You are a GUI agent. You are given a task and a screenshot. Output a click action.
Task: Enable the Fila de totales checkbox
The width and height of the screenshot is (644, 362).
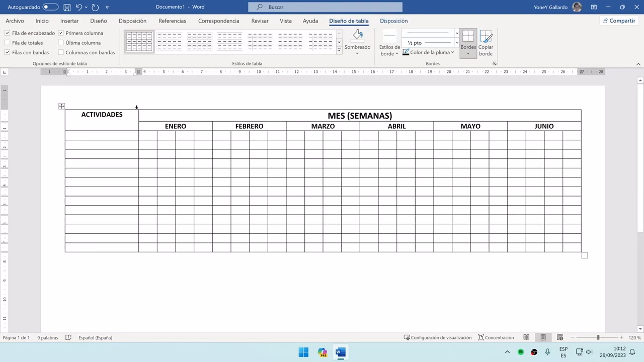click(8, 43)
